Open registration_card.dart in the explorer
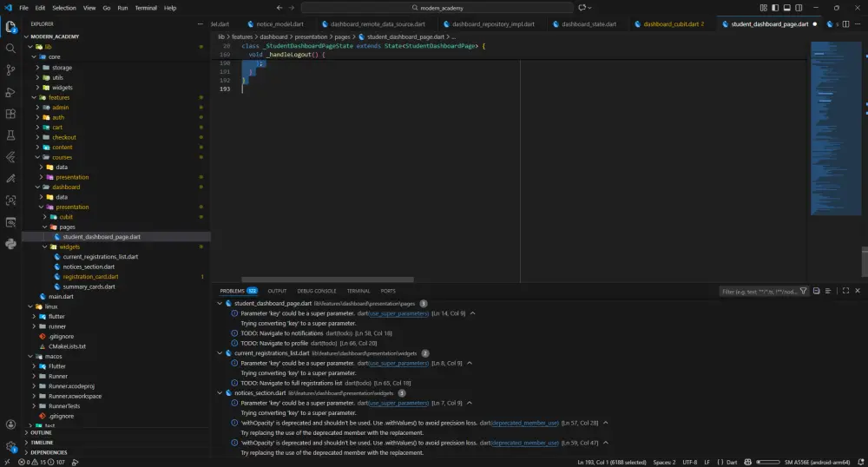The image size is (868, 467). [90, 277]
